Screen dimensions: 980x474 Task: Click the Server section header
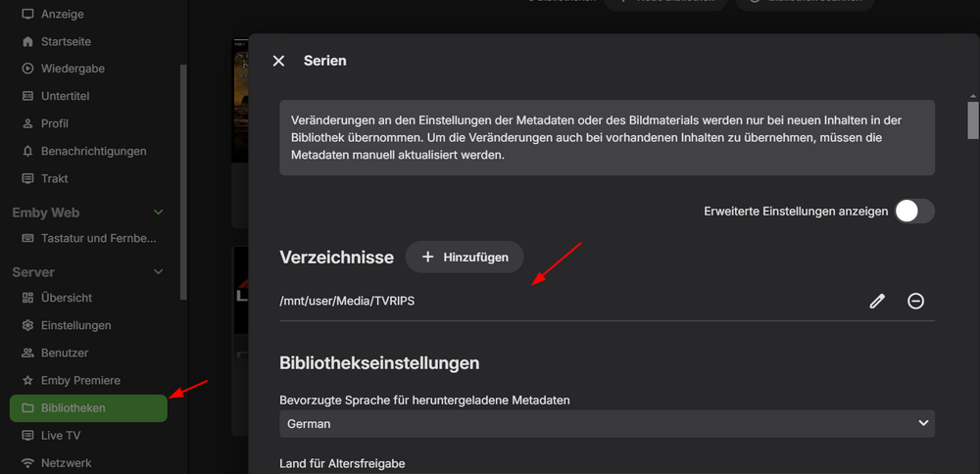[33, 271]
